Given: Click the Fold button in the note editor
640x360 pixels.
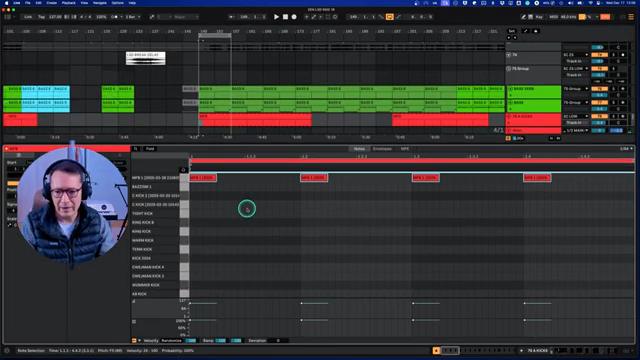Looking at the screenshot, I should pos(150,149).
